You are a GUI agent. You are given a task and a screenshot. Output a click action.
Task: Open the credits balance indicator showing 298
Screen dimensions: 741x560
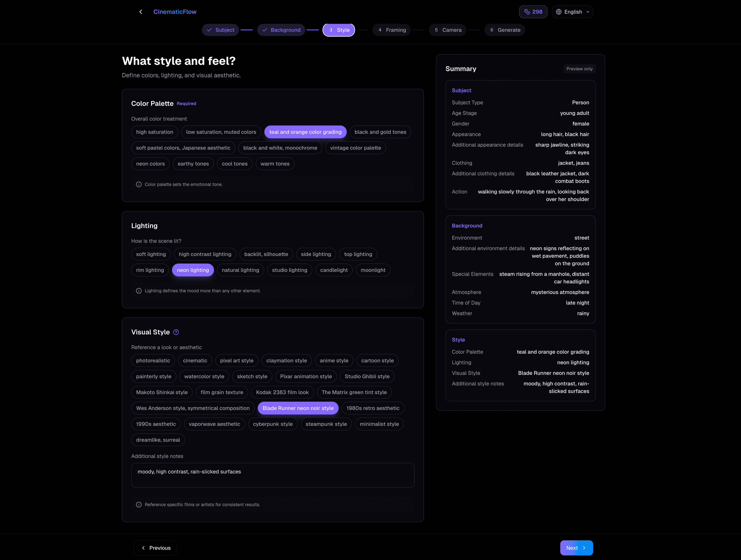point(533,11)
